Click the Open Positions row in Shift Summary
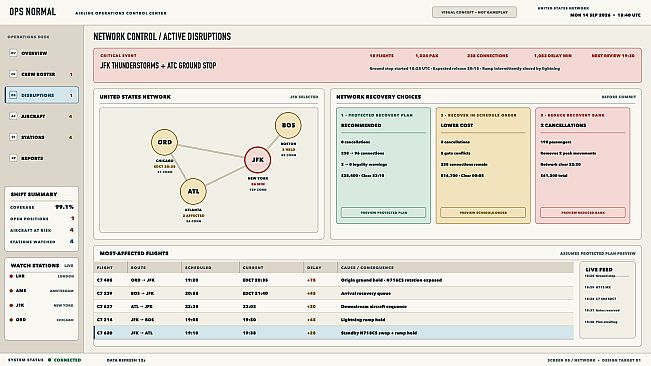This screenshot has width=651, height=366. pos(42,218)
